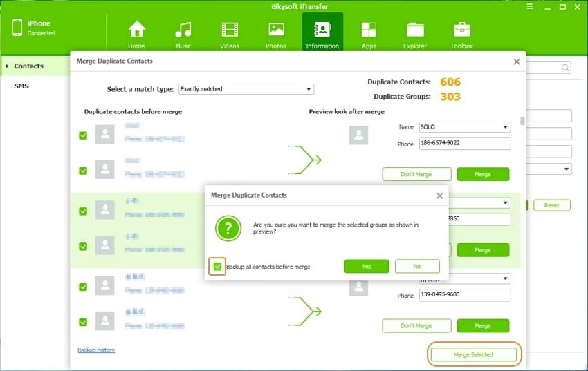Open the Videos section icon
588x371 pixels.
tap(229, 30)
